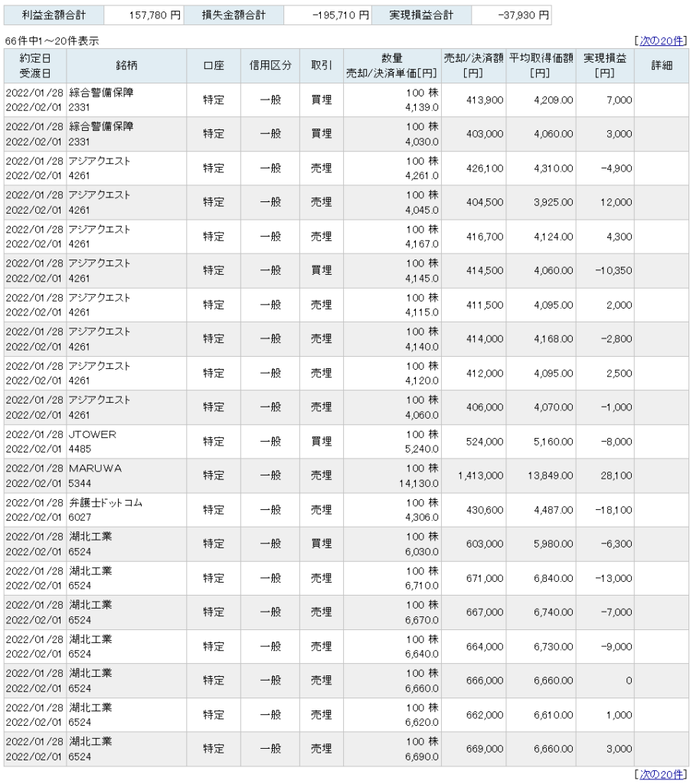Click the 取引 column header
Screen dimensions: 690x784
[x=322, y=66]
